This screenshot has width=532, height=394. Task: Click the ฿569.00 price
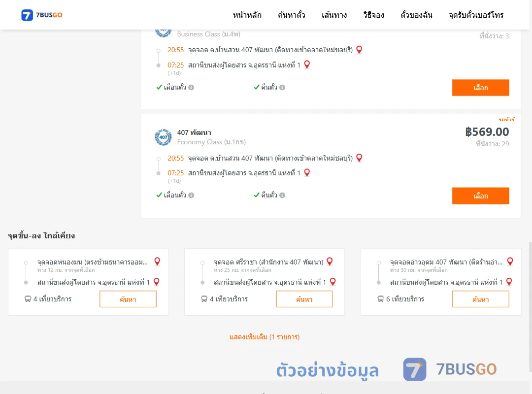point(487,131)
